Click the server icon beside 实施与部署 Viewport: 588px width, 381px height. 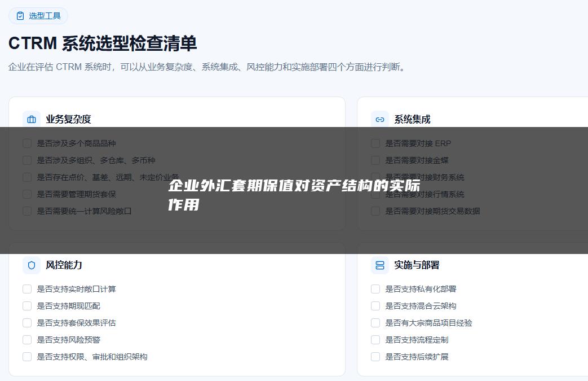[x=380, y=265]
